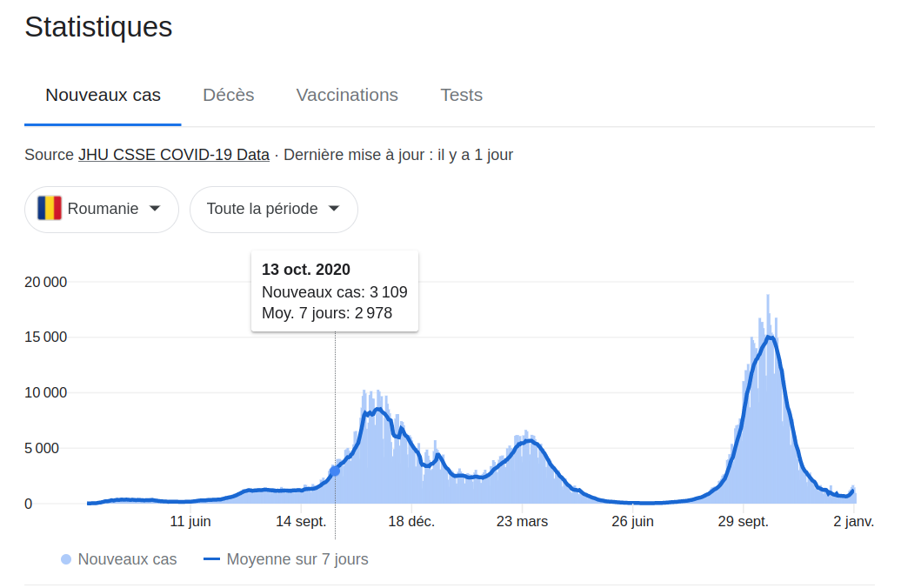Click the Moyenne sur 7 jours legend label
This screenshot has height=588, width=901.
click(297, 559)
